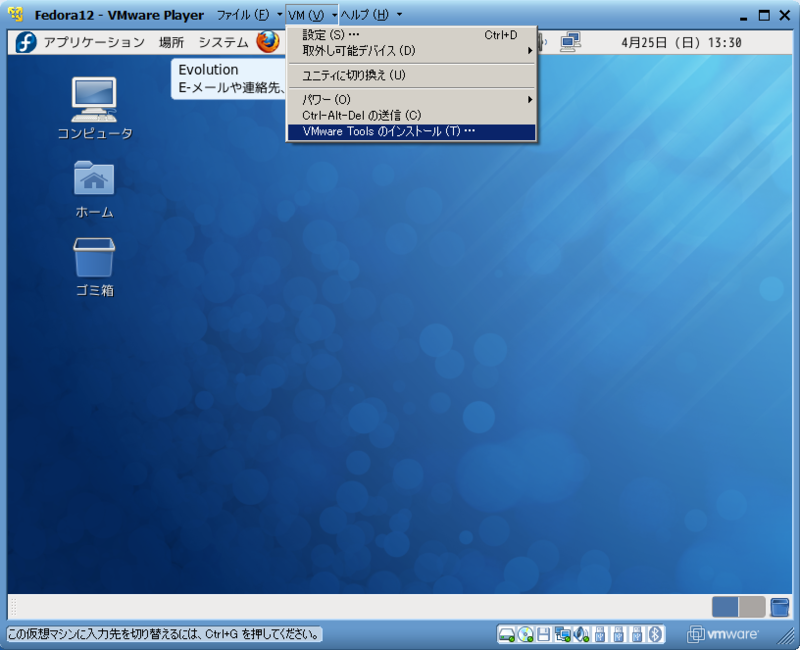This screenshot has height=650, width=800.
Task: Click the rightmost USB device status icon
Action: coord(637,634)
